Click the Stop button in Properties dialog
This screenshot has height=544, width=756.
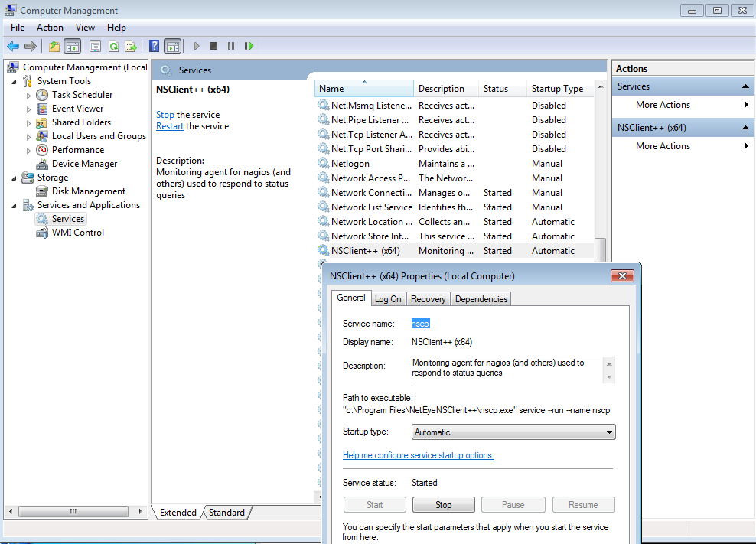coord(444,505)
